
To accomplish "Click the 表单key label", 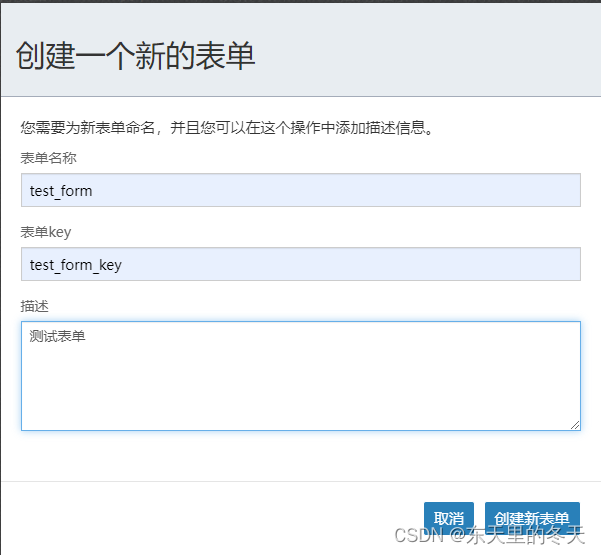I will [46, 232].
